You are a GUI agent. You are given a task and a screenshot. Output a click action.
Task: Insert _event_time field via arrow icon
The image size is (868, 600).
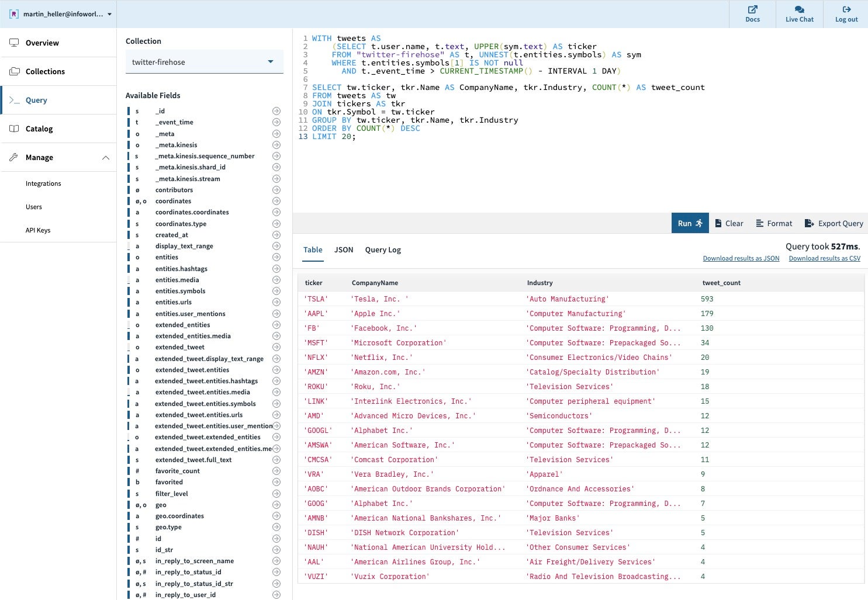coord(276,122)
